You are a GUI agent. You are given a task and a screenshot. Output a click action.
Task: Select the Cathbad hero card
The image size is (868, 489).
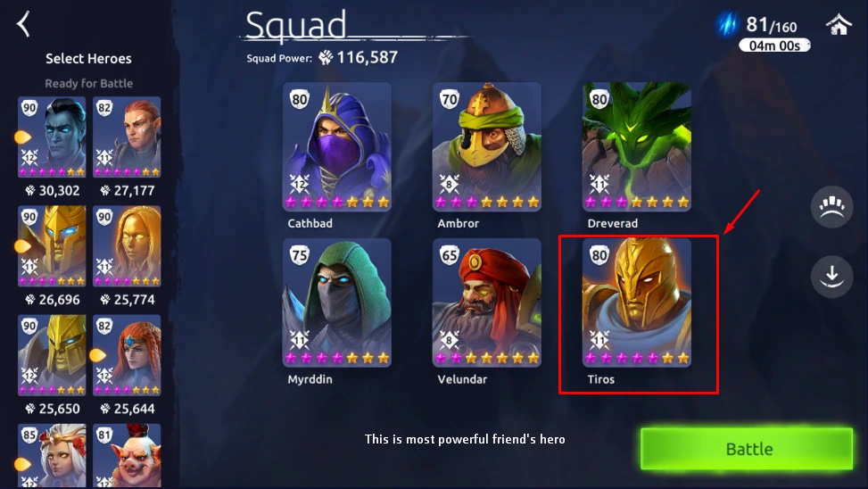[x=337, y=146]
